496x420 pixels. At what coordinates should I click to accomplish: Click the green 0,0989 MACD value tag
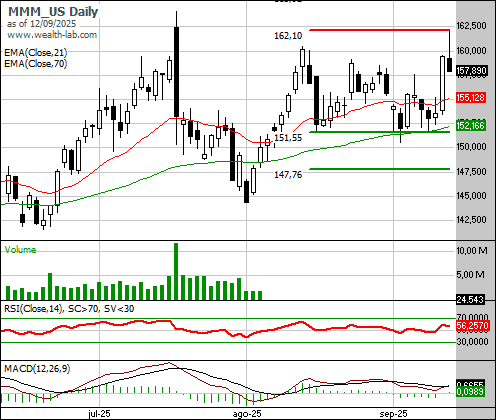[470, 391]
